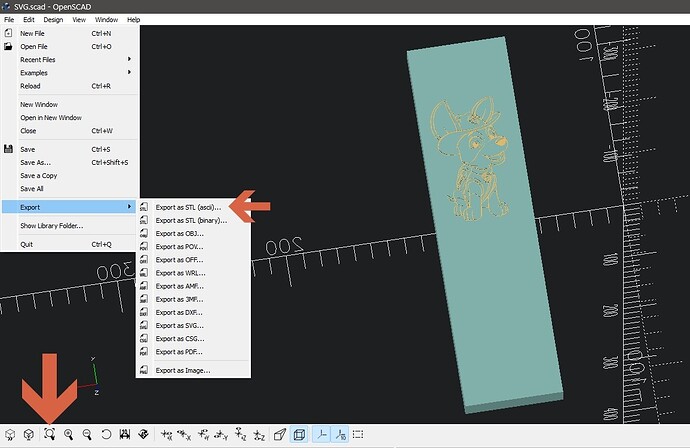
Task: Reset the view with the circular arrow icon
Action: 106,435
